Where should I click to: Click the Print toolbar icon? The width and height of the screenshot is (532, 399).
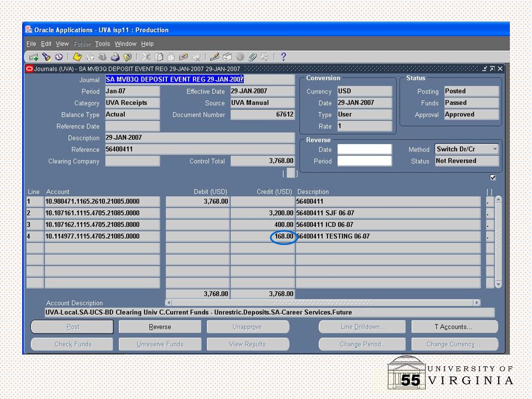click(115, 57)
